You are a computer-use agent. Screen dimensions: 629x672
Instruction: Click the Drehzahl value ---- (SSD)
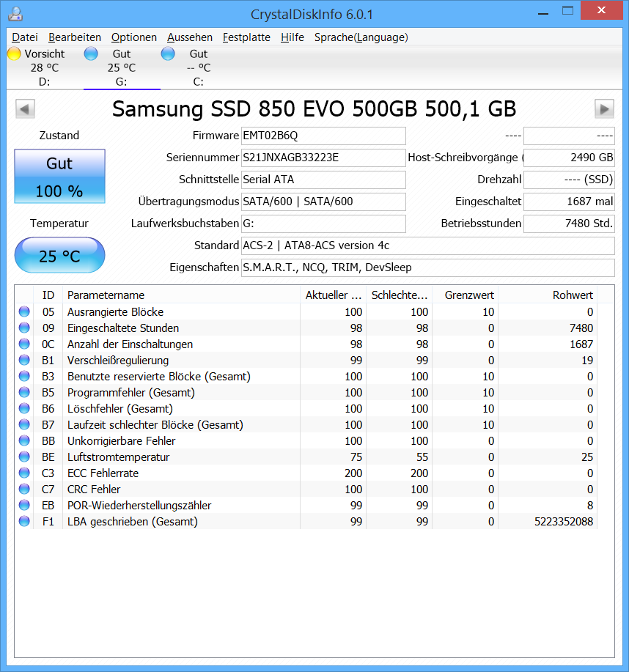tap(569, 180)
